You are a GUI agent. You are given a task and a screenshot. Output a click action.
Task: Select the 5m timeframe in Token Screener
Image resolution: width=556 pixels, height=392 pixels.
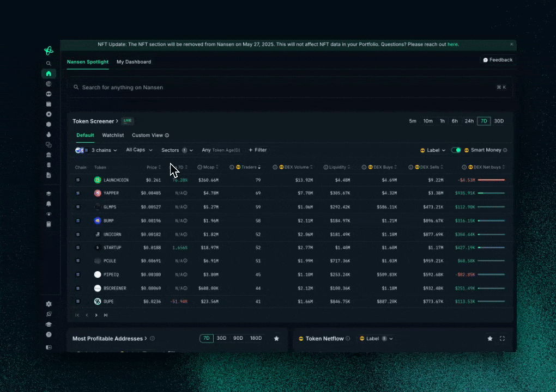click(x=413, y=121)
